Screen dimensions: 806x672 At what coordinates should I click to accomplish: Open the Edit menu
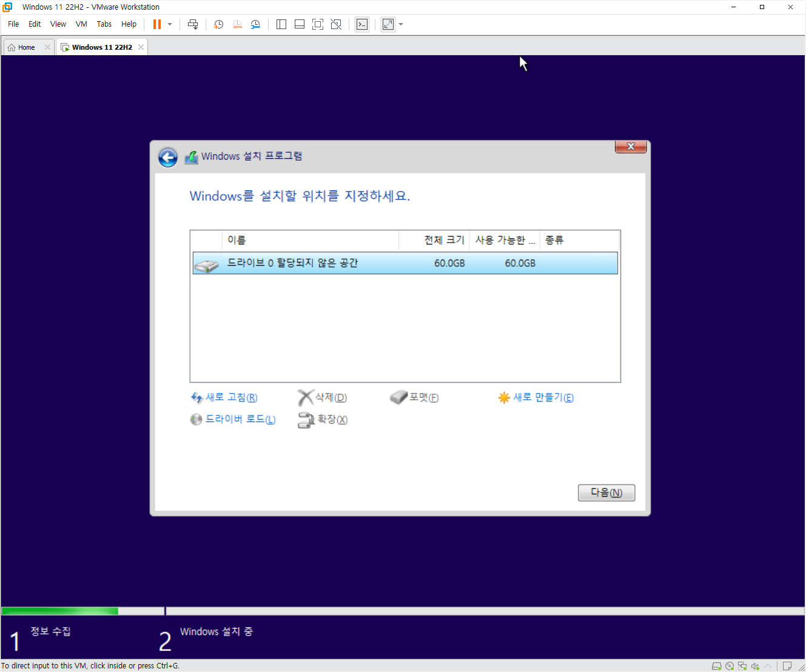pyautogui.click(x=35, y=24)
